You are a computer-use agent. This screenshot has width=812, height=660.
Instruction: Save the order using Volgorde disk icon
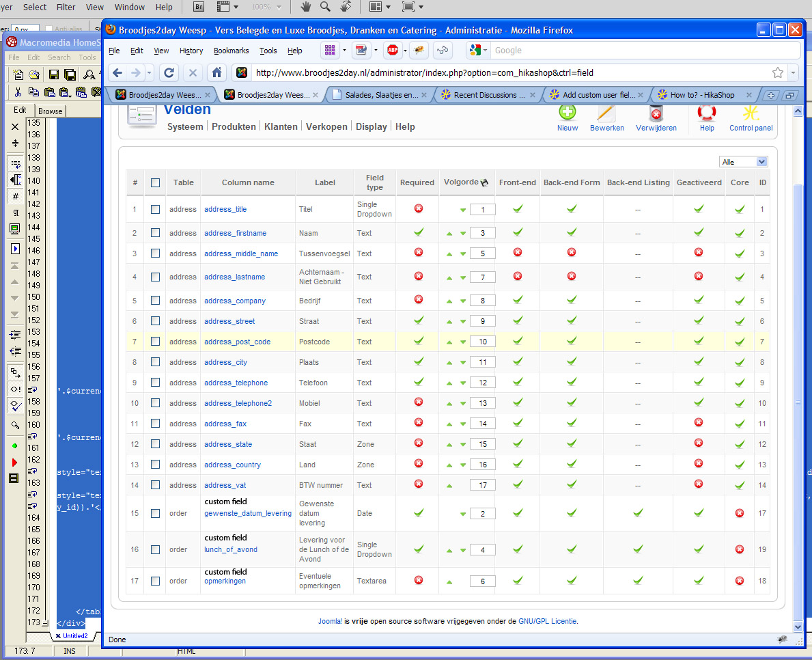pos(485,182)
